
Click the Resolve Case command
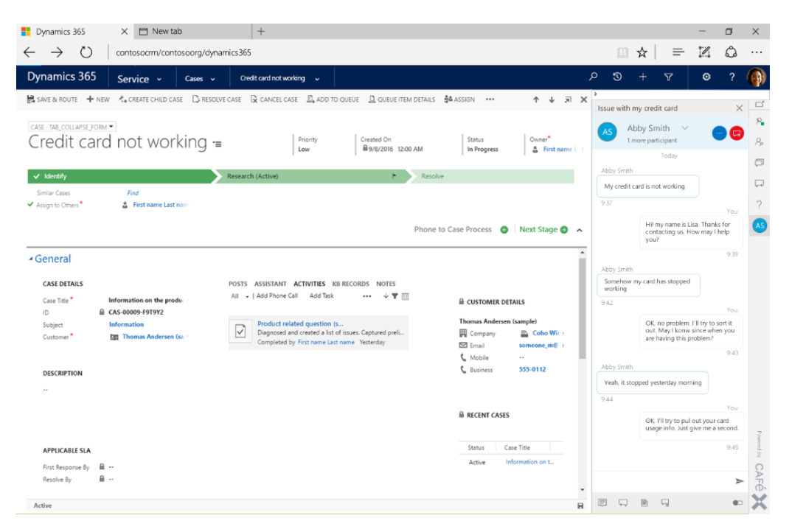pos(216,99)
